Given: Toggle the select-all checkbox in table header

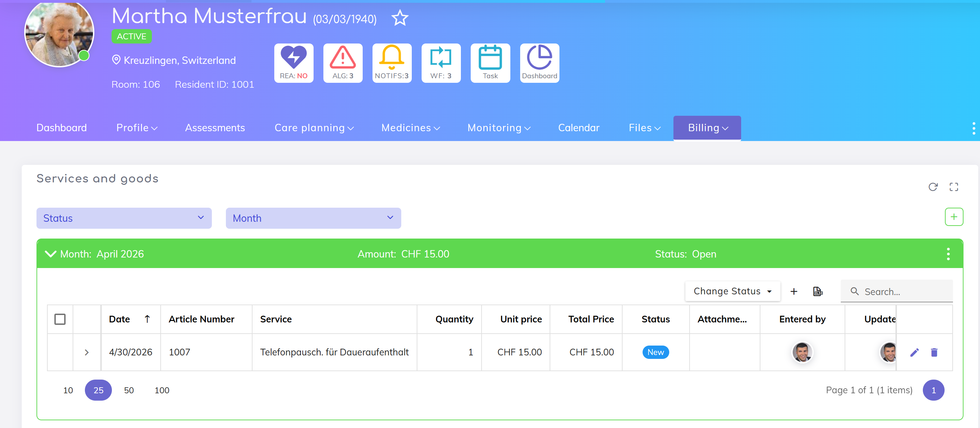Looking at the screenshot, I should coord(60,319).
